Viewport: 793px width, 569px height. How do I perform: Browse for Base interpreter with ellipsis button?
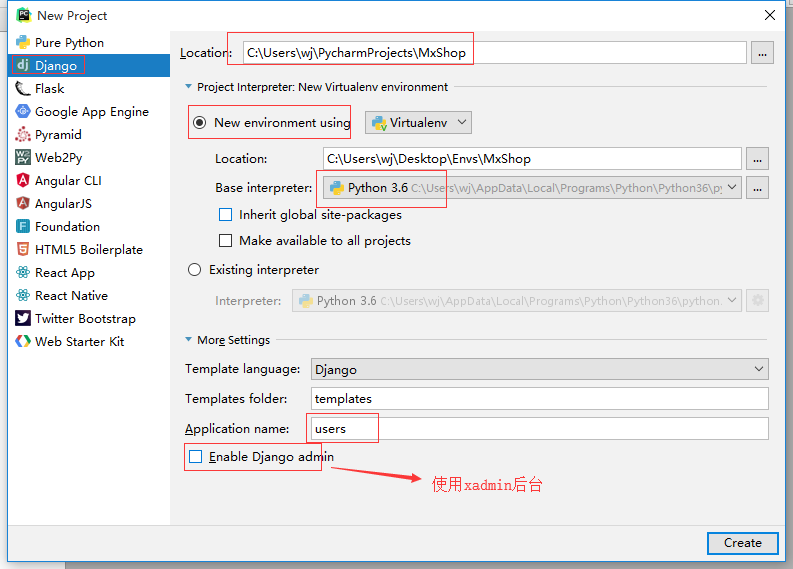(x=757, y=188)
